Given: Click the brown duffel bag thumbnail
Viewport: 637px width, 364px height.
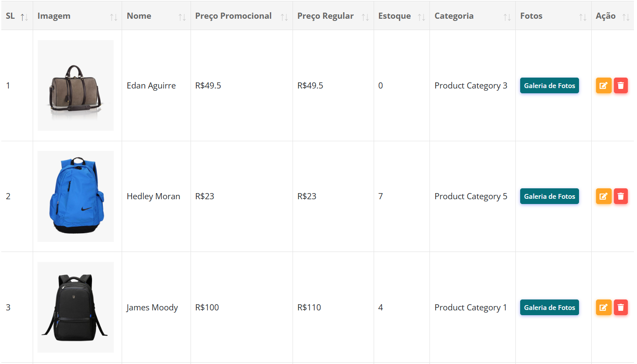Looking at the screenshot, I should coord(75,85).
